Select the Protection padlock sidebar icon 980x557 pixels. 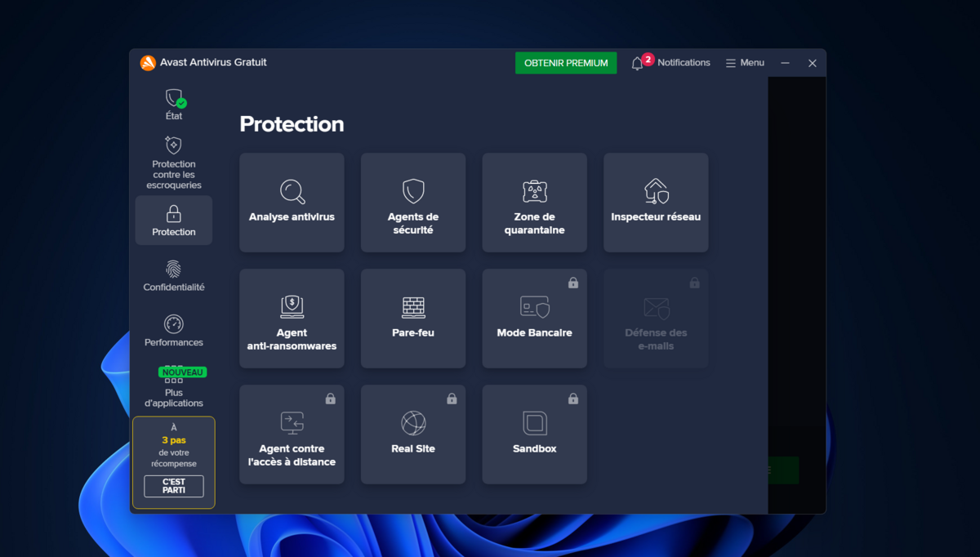pos(174,214)
